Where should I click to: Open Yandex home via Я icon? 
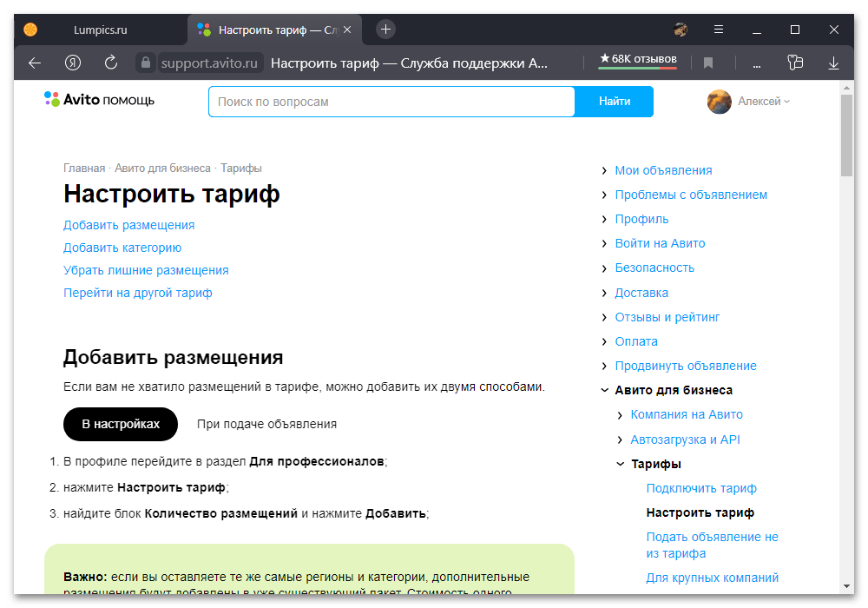(73, 63)
